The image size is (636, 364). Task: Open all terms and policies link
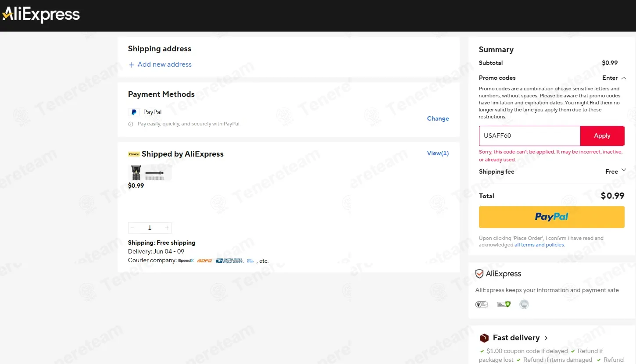[x=540, y=245]
